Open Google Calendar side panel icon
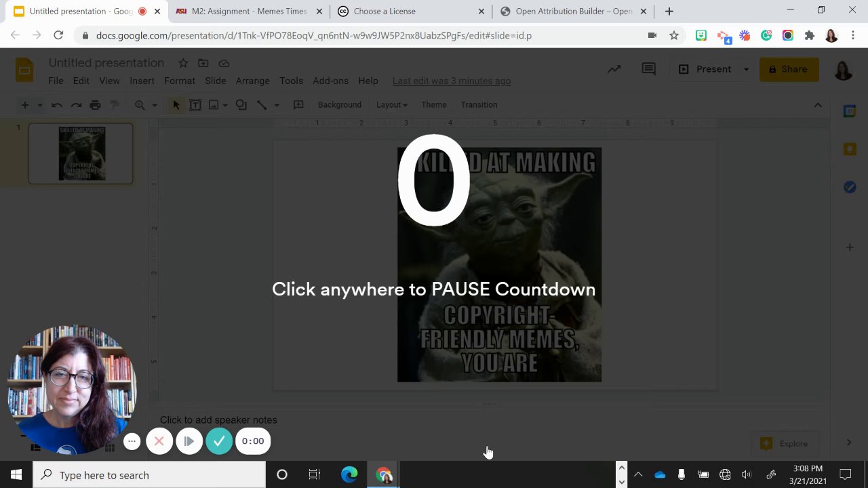The image size is (868, 488). [x=850, y=112]
